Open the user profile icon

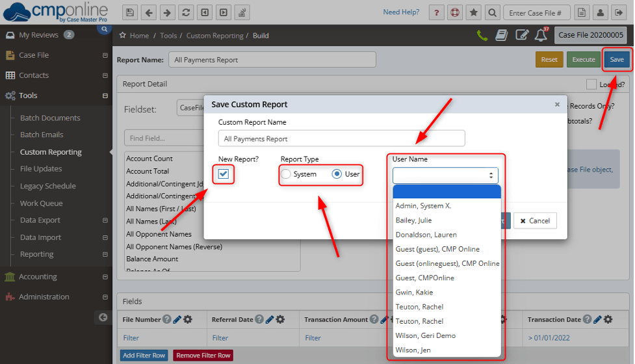coord(600,12)
